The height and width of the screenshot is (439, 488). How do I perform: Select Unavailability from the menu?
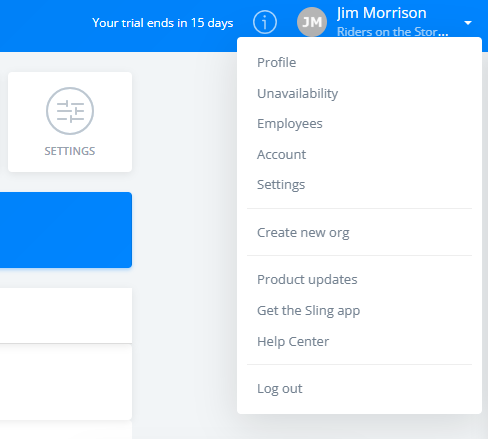[x=297, y=93]
